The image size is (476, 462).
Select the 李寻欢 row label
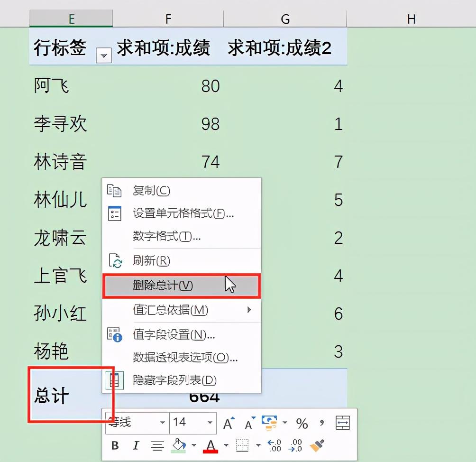tap(60, 124)
